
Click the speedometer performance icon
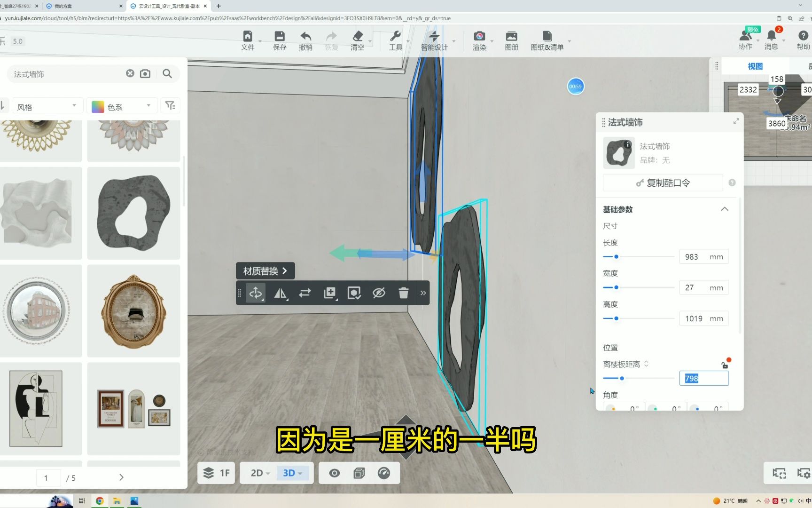[384, 473]
